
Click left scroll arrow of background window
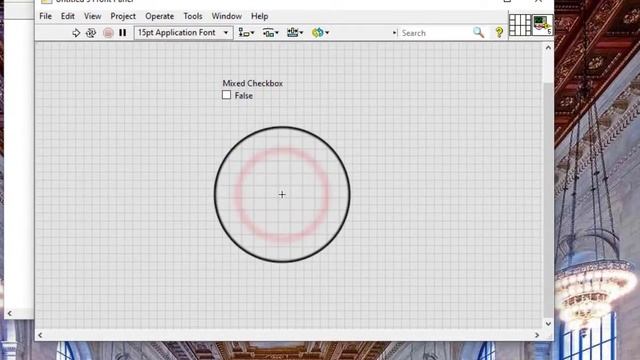[x=10, y=313]
